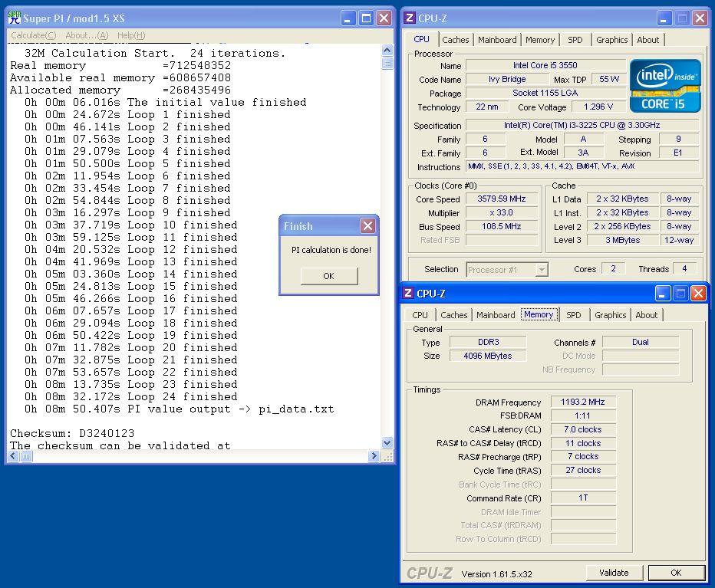
Task: Click the upper CPU-Z window Z icon
Action: click(410, 18)
